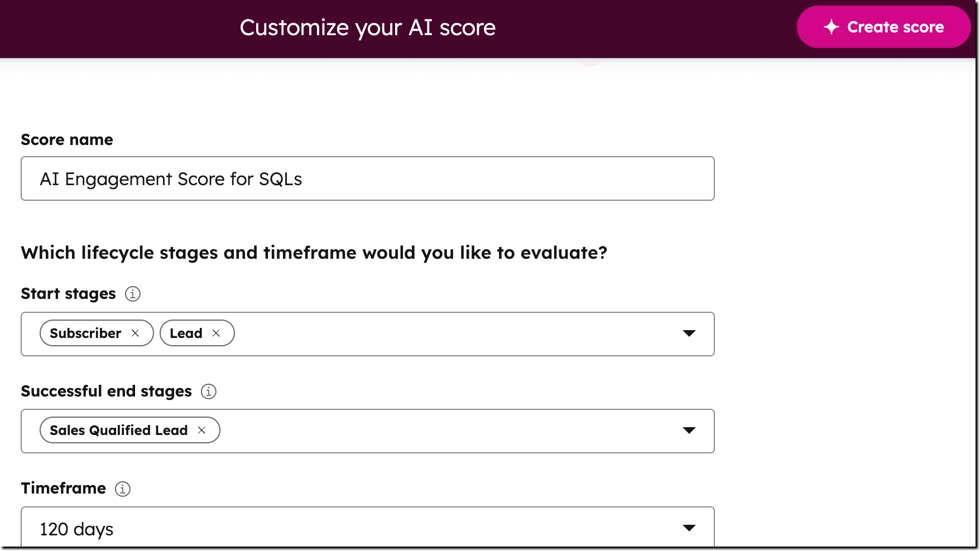Click the 120 days timeframe value
The image size is (980, 551).
[x=76, y=529]
